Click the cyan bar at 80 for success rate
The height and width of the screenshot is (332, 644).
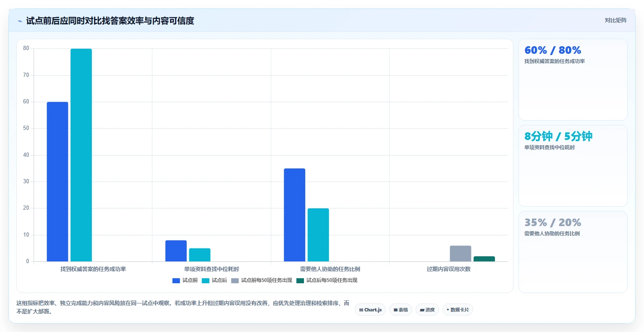click(x=81, y=155)
